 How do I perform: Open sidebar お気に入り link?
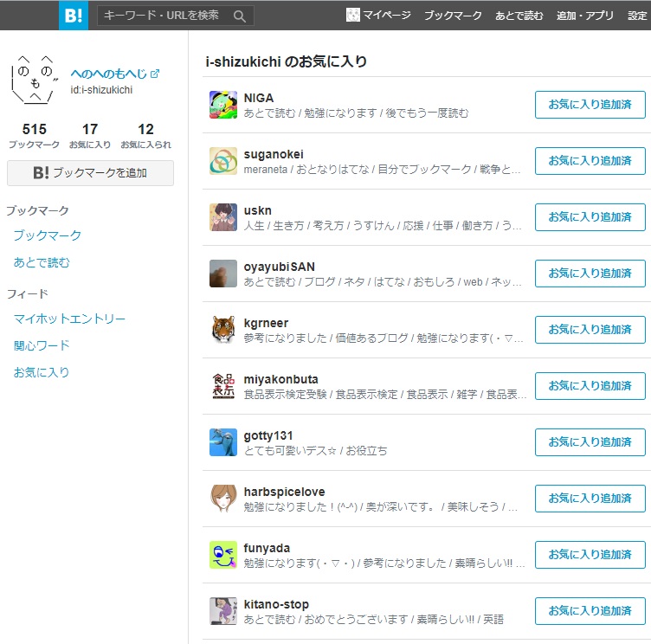[42, 372]
